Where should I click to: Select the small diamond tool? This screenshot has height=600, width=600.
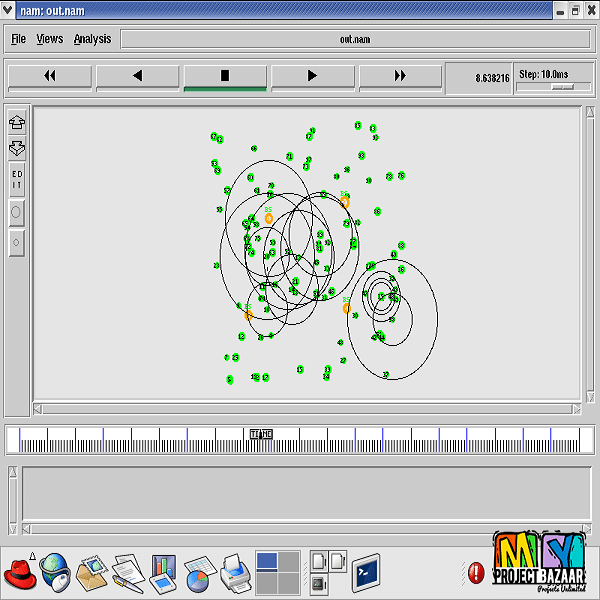coord(17,242)
